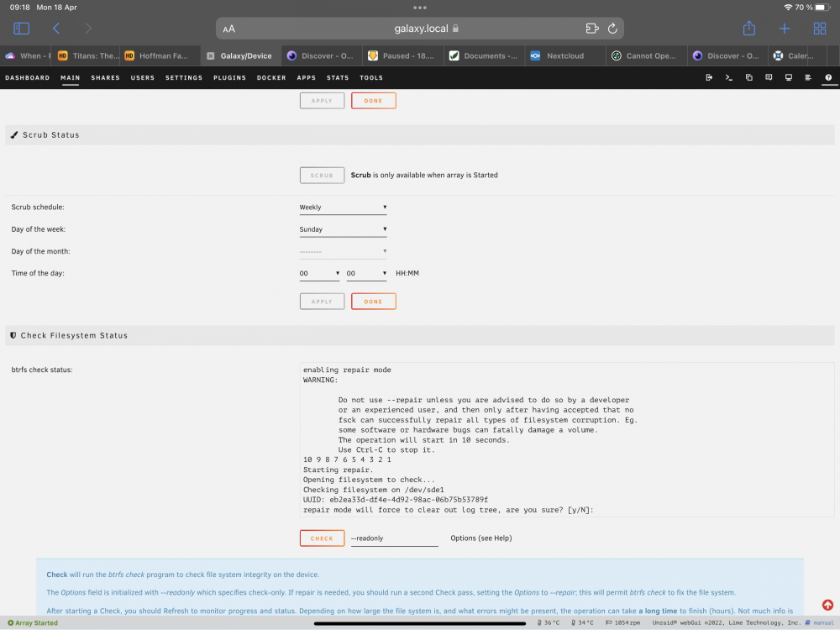
Task: Click the Array Started status text
Action: pyautogui.click(x=36, y=622)
